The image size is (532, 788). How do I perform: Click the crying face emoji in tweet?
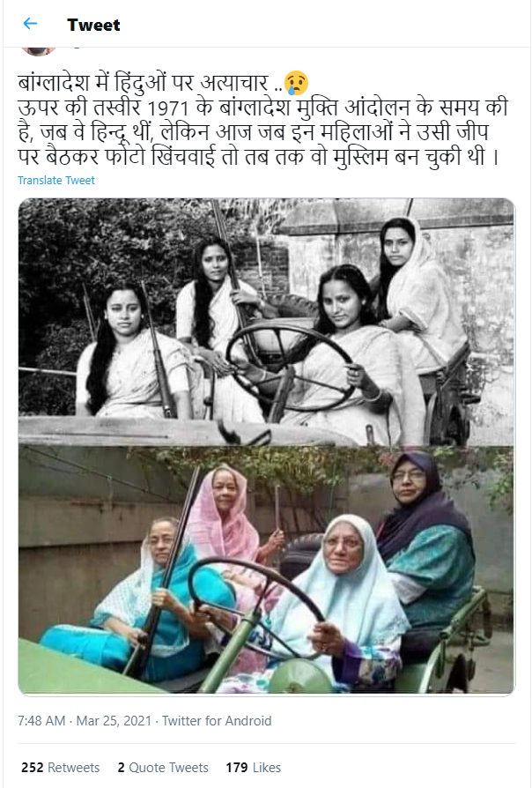point(296,83)
